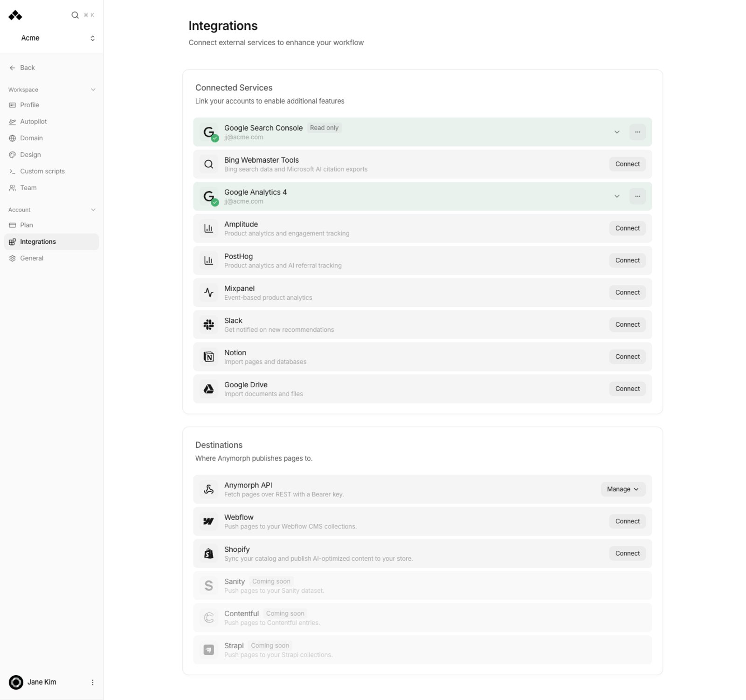The height and width of the screenshot is (700, 746).
Task: Click the Google Search Console logo icon
Action: [x=209, y=132]
